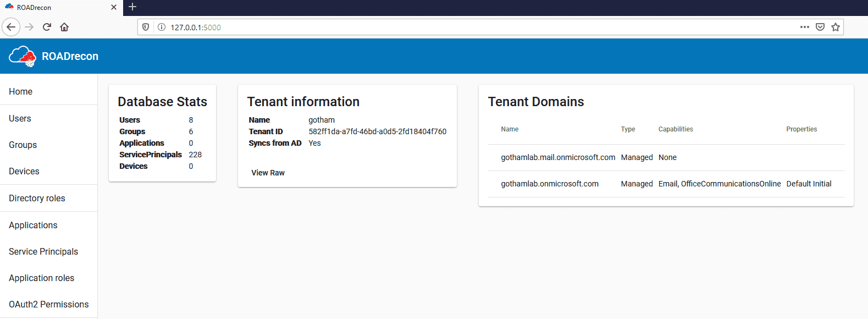
Task: Select gothamlab.mail.onmicrosoft.com domain cell
Action: tap(558, 157)
